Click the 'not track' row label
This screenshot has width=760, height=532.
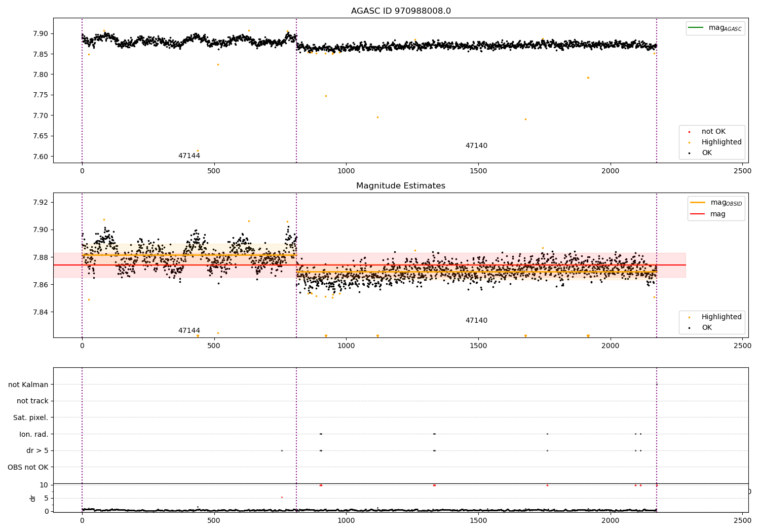[32, 401]
